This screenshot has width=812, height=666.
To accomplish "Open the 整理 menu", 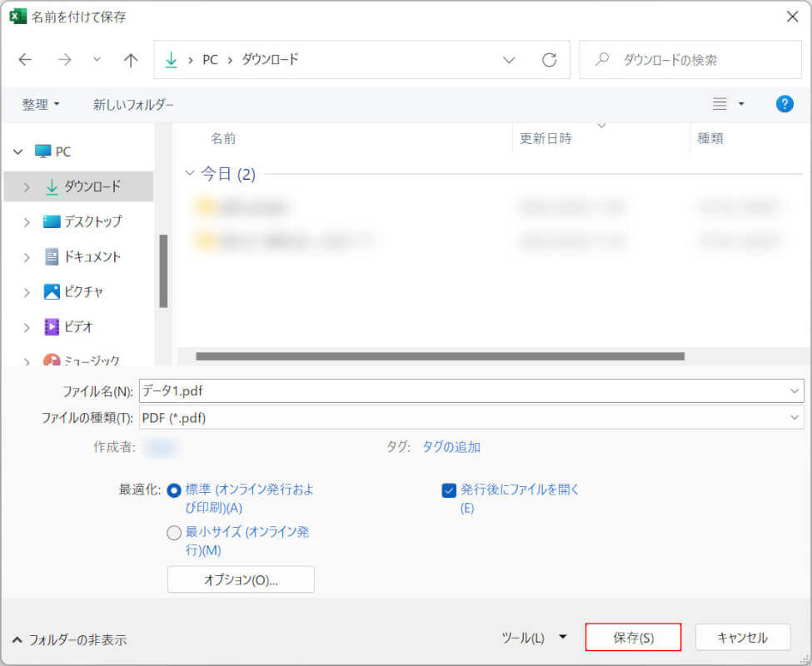I will pos(41,104).
